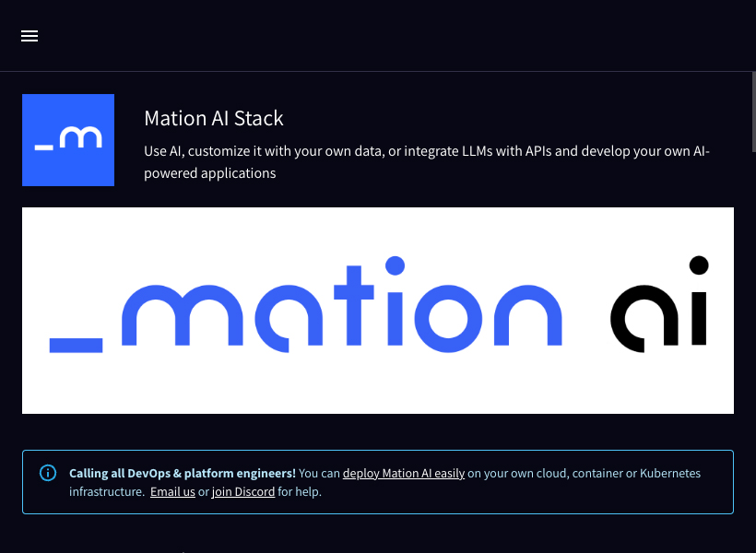
Task: Click the blue dot on mation's i
Action: tap(395, 265)
